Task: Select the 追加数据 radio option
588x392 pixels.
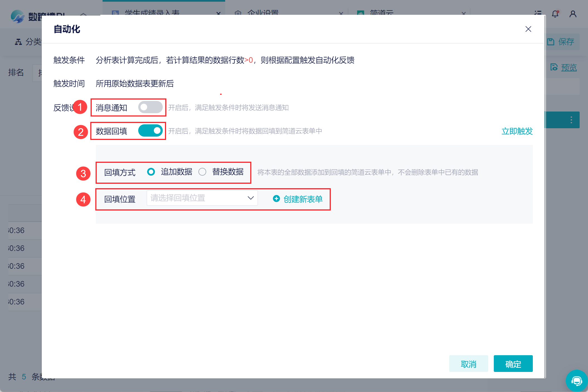Action: pos(151,172)
